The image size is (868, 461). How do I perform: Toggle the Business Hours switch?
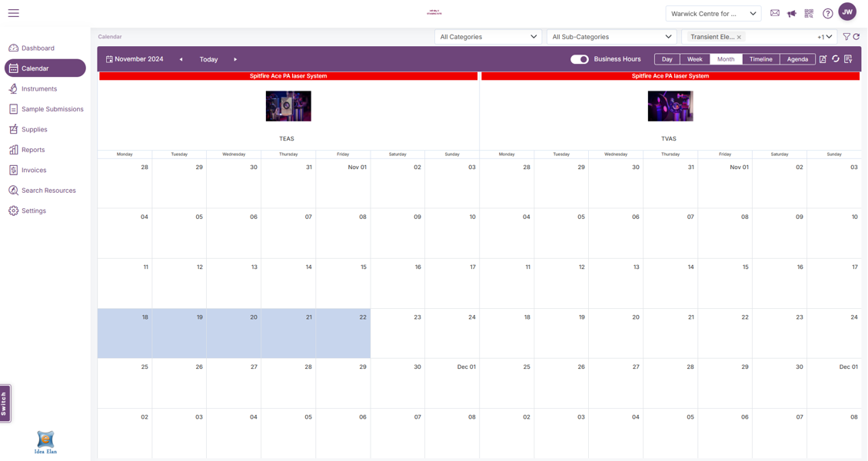tap(579, 59)
